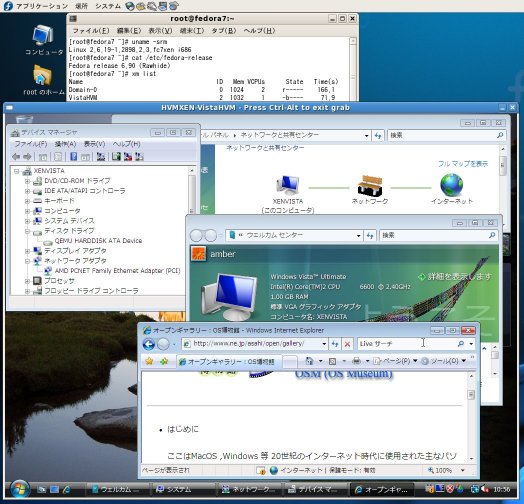
Task: Click forward arrow in Device Manager toolbar
Action: (x=27, y=156)
